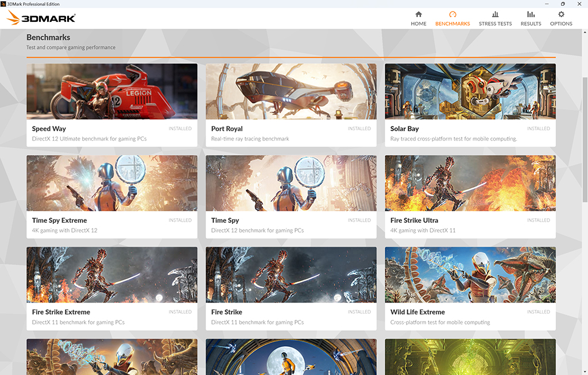Select Fire Strike Ultra benchmark title
588x375 pixels.
click(414, 221)
